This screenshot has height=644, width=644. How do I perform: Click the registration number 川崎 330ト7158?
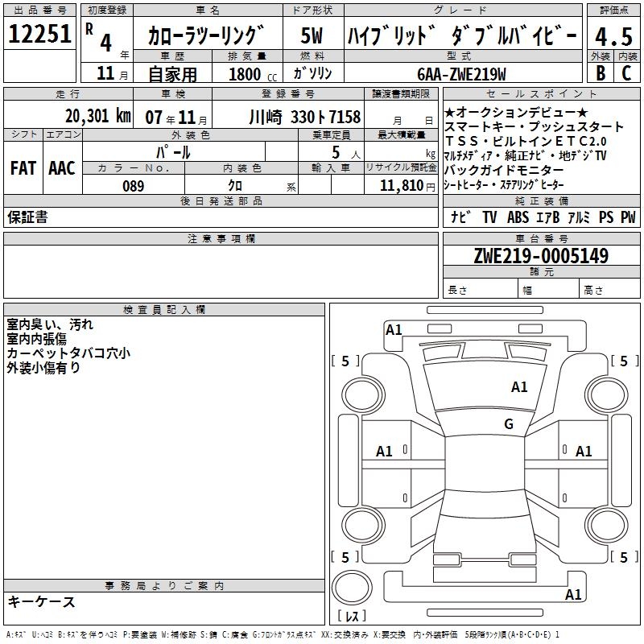click(304, 117)
